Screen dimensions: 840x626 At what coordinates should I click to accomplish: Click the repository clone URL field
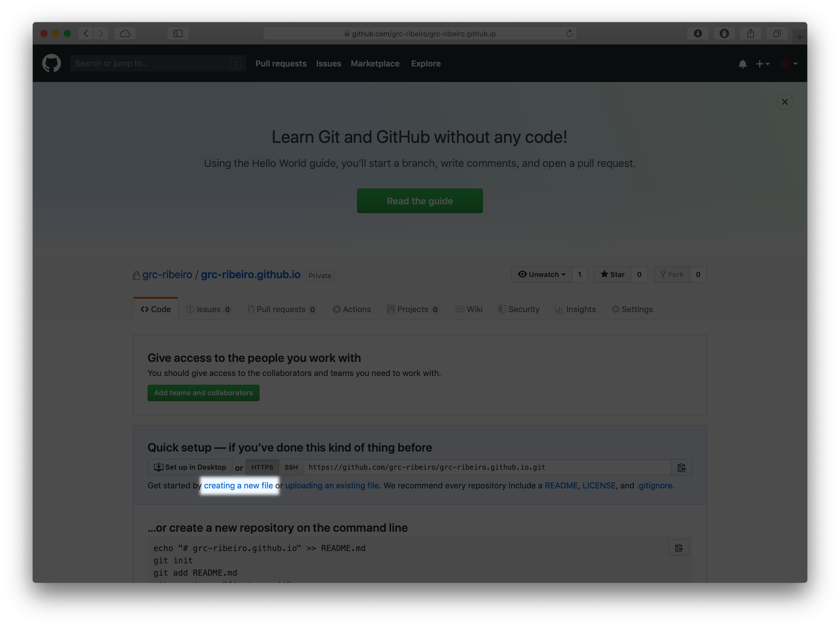487,467
